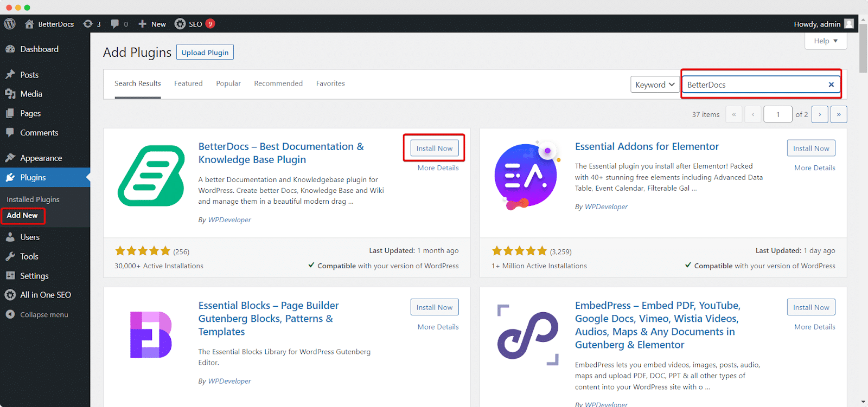
Task: Open Installed Plugins in the sidebar
Action: (33, 199)
